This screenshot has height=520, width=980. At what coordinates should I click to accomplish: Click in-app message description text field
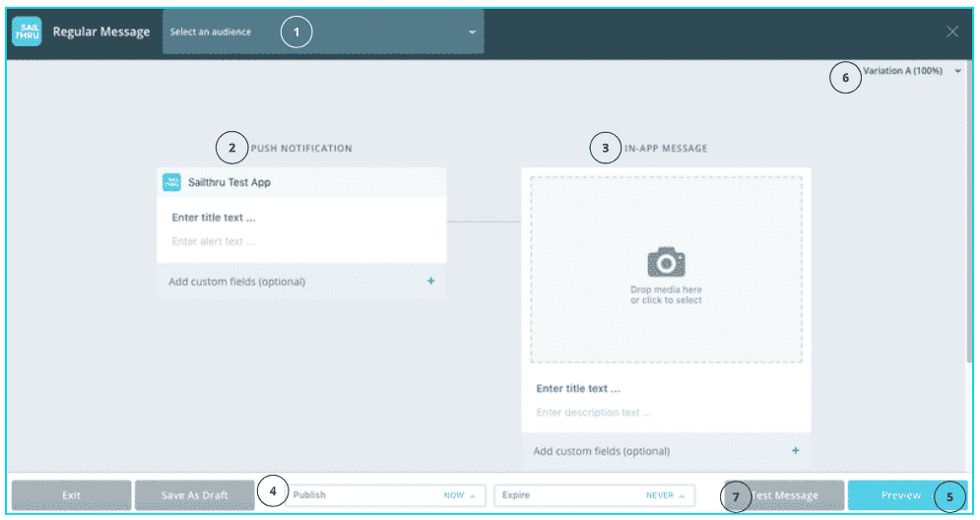click(x=665, y=413)
